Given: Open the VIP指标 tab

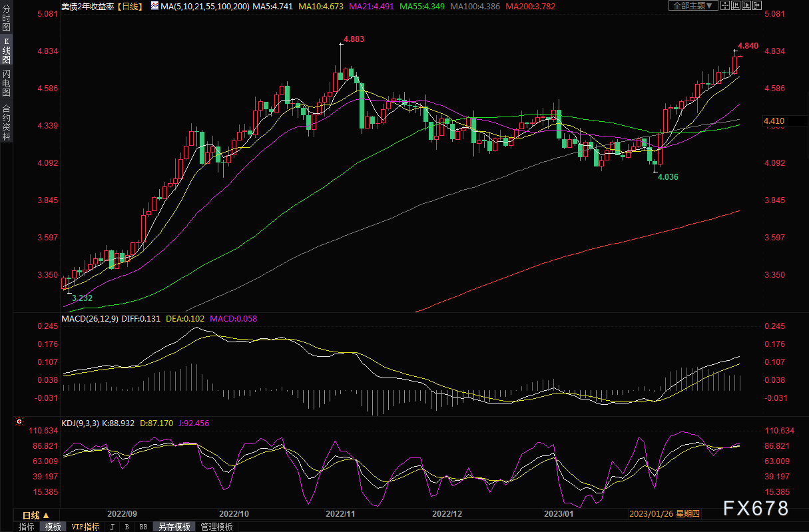Looking at the screenshot, I should 85,527.
